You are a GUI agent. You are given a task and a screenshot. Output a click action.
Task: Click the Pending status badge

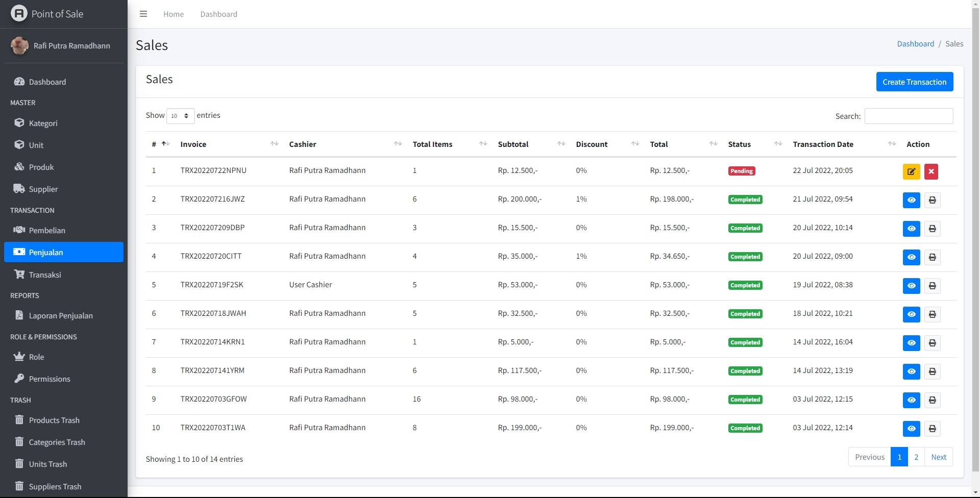pyautogui.click(x=741, y=171)
